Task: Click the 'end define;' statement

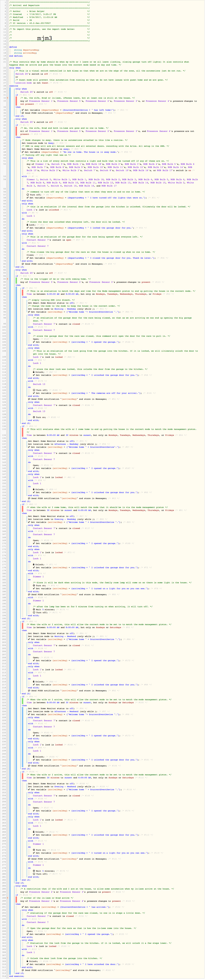Action: click(16, 56)
